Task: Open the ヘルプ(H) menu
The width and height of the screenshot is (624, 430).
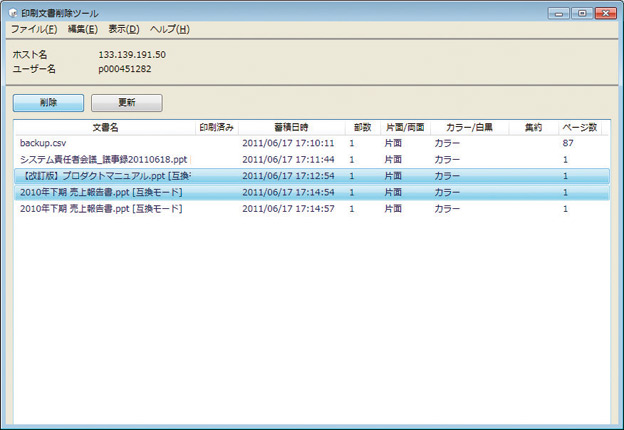Action: coord(169,29)
